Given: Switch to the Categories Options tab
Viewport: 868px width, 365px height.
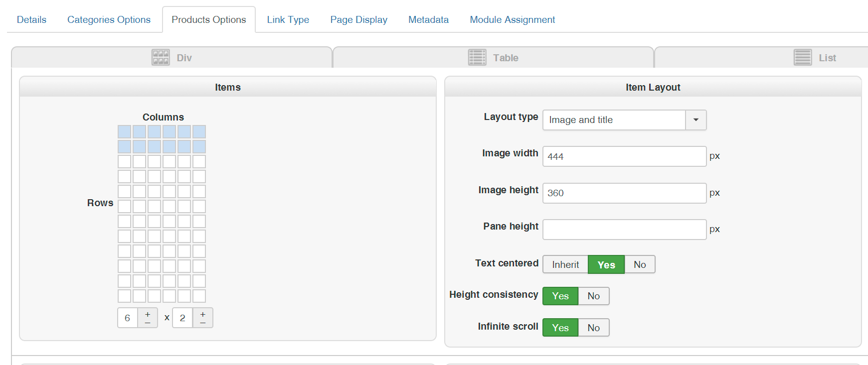Looking at the screenshot, I should (x=109, y=19).
